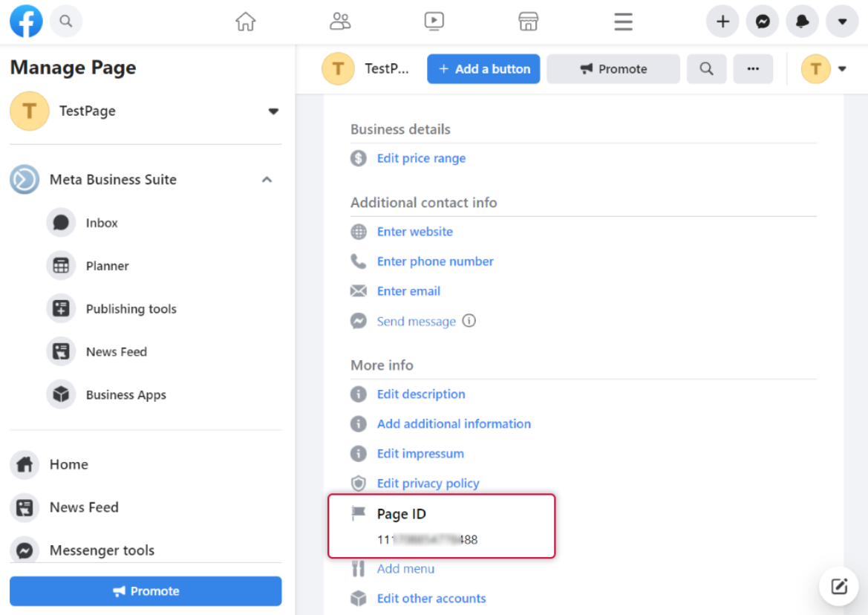Image resolution: width=868 pixels, height=615 pixels.
Task: Click the plus Create icon
Action: [722, 22]
